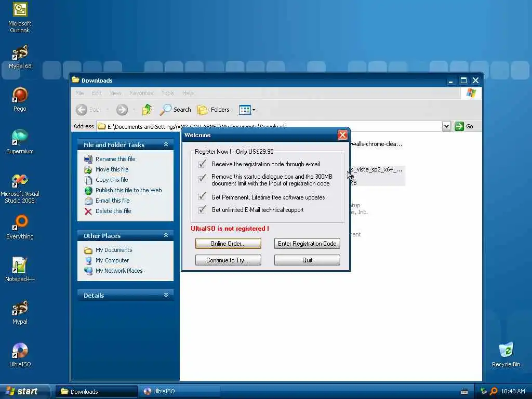Select the Supermium desktop shortcut
Viewport: 532px width, 399px height.
tap(20, 142)
